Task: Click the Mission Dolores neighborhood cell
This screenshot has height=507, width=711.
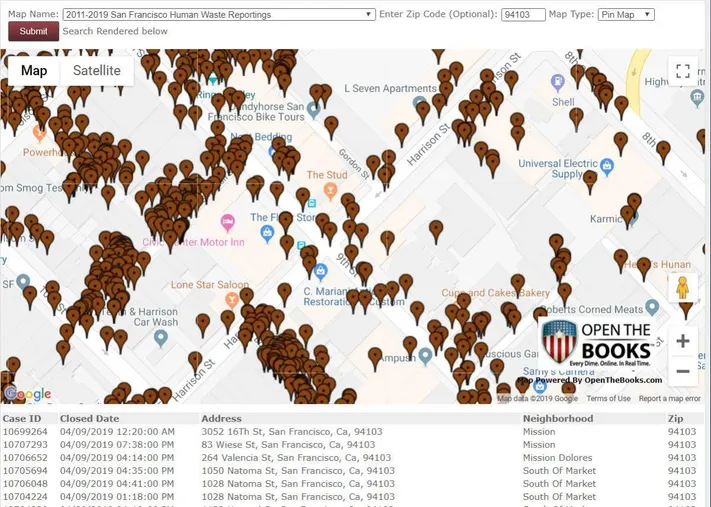Action: tap(557, 458)
